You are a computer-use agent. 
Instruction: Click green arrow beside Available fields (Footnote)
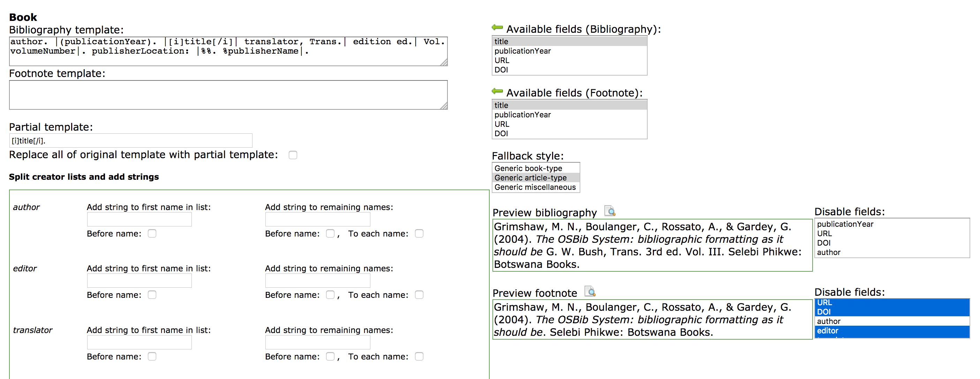(497, 91)
